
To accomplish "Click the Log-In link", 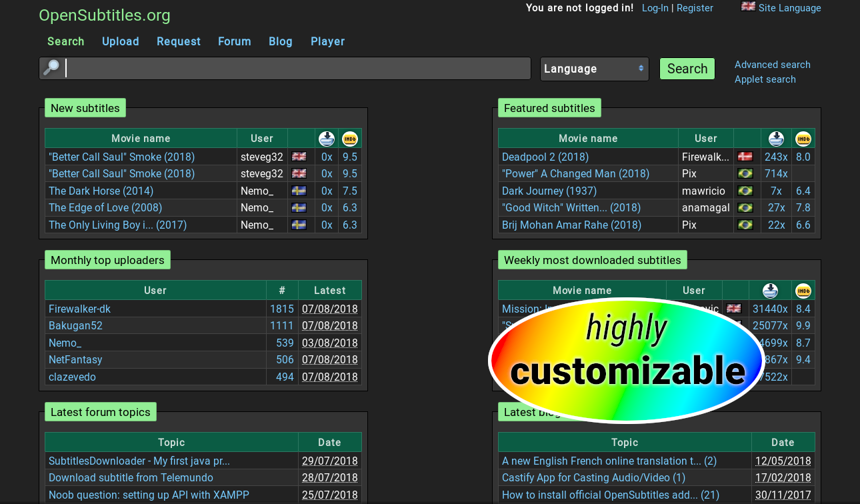I will 655,8.
